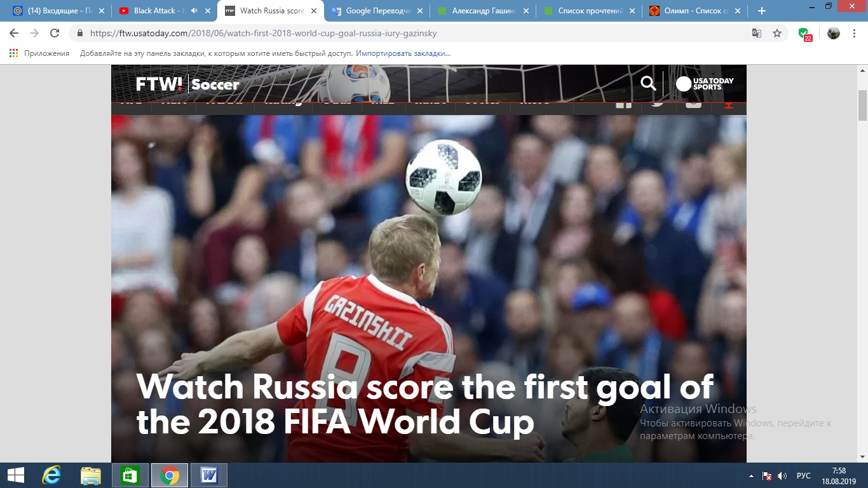Click Импортировать закладки link
Viewport: 868px width, 488px height.
403,53
